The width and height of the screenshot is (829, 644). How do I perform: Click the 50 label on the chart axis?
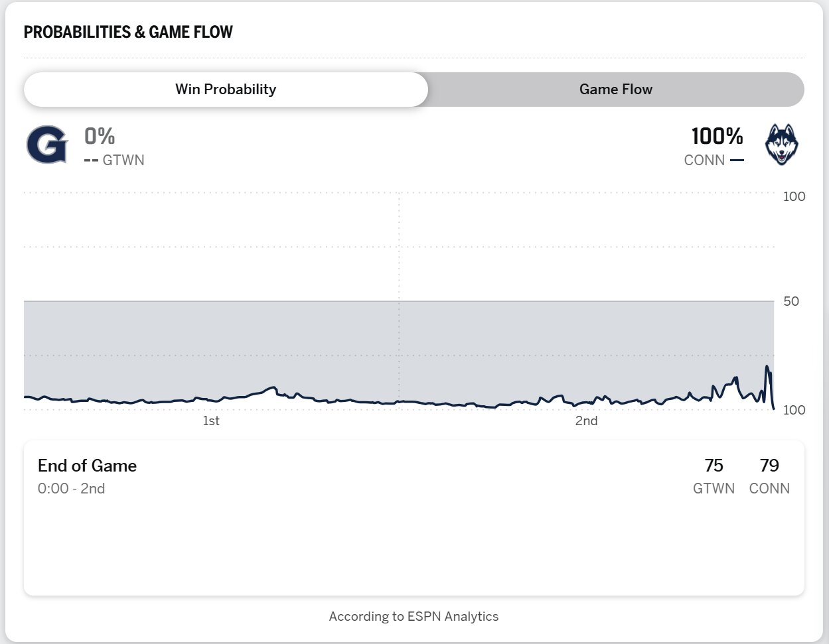(791, 302)
